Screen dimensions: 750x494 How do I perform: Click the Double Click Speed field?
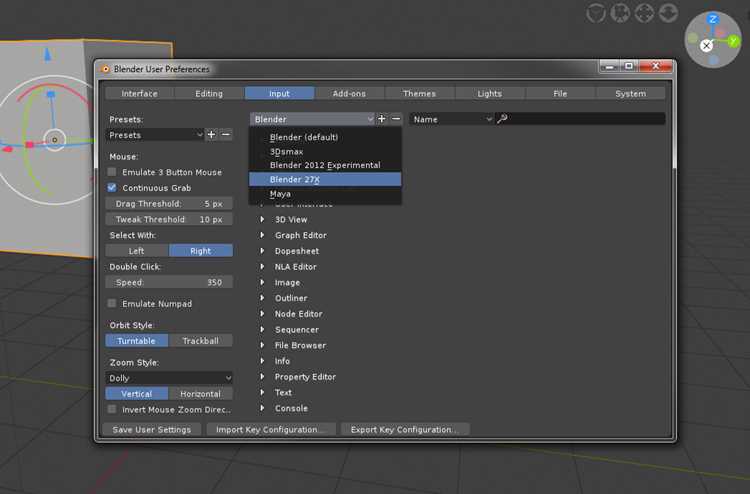[169, 282]
